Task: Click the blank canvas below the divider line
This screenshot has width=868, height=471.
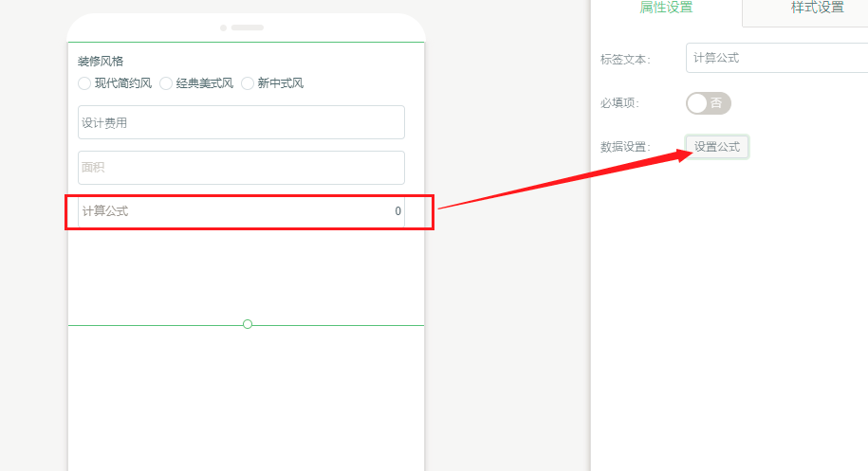Action: click(247, 398)
